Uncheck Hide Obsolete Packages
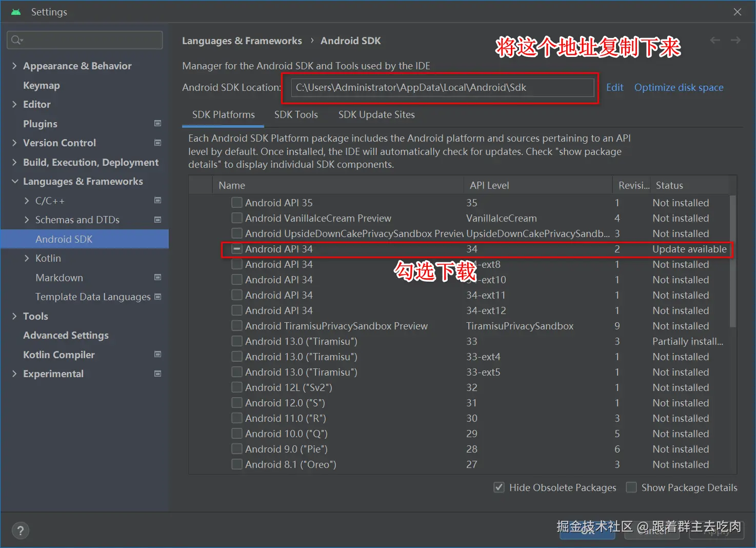The width and height of the screenshot is (756, 548). coord(499,487)
